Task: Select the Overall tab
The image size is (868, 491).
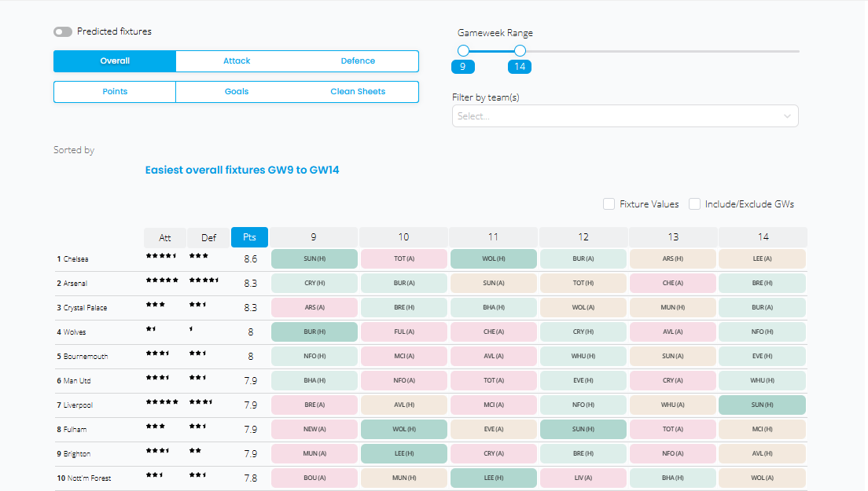Action: click(115, 61)
